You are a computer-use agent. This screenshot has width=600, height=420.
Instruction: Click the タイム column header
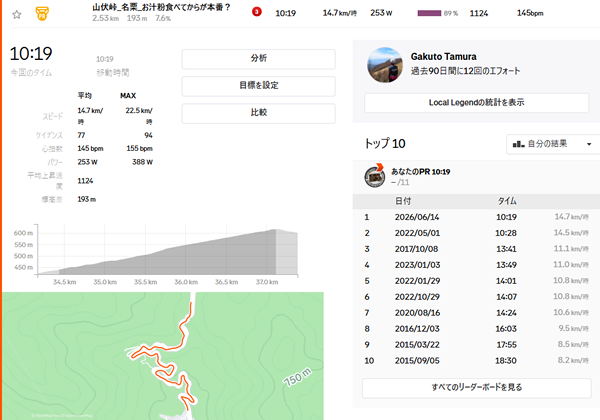pos(507,201)
